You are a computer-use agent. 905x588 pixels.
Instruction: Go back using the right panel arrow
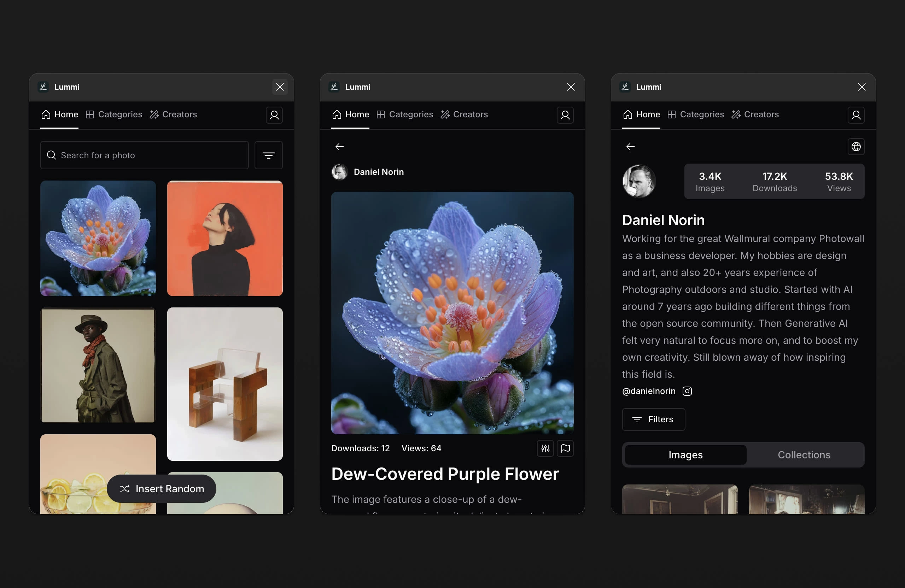(x=630, y=147)
